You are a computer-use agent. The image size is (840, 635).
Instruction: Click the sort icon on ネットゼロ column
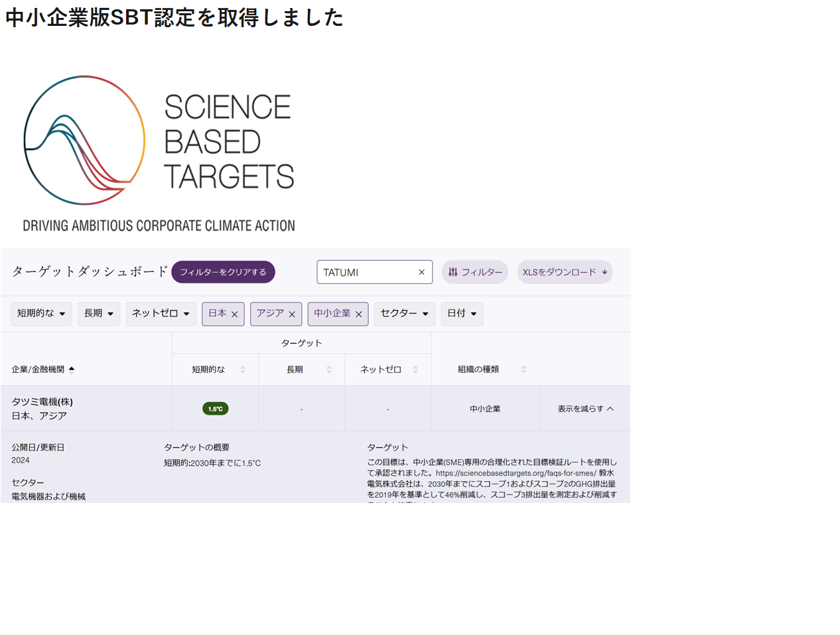[416, 370]
